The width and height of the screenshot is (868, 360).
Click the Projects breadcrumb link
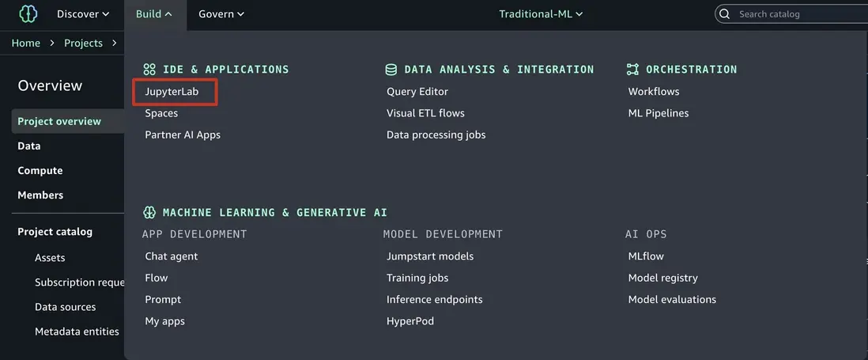pyautogui.click(x=83, y=43)
